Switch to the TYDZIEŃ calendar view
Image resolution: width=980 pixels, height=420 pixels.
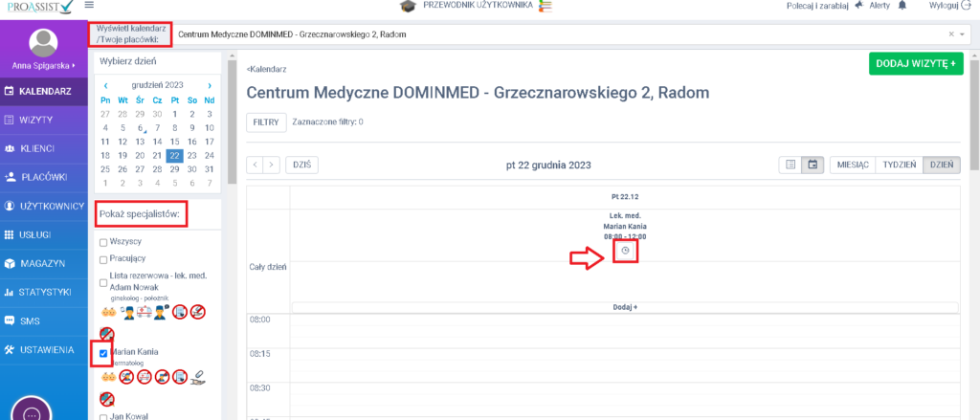pos(899,165)
